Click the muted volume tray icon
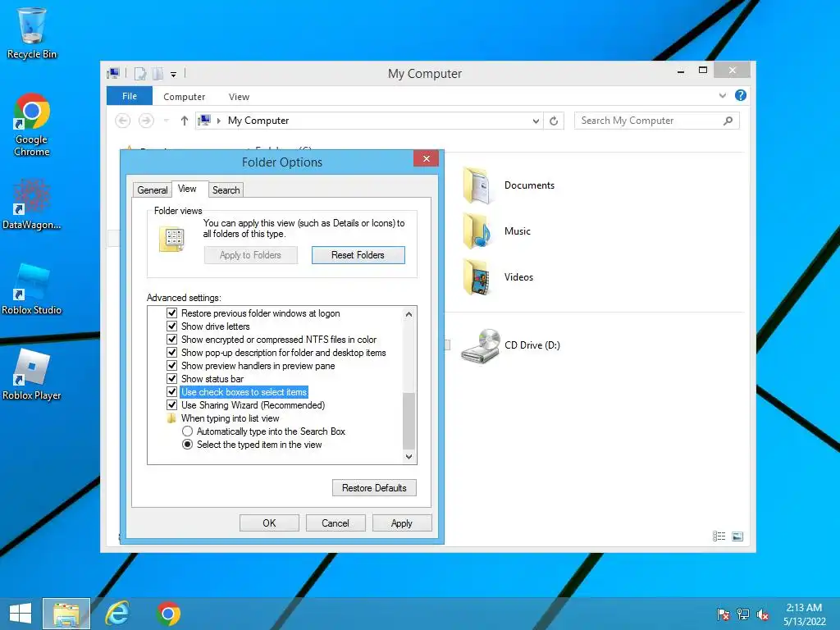Screen dimensions: 840x630 [x=763, y=614]
